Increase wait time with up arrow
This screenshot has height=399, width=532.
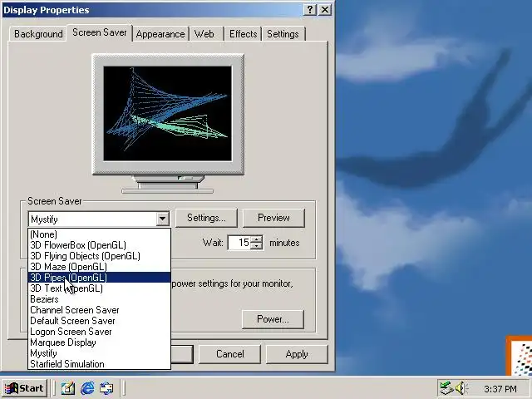tap(257, 239)
